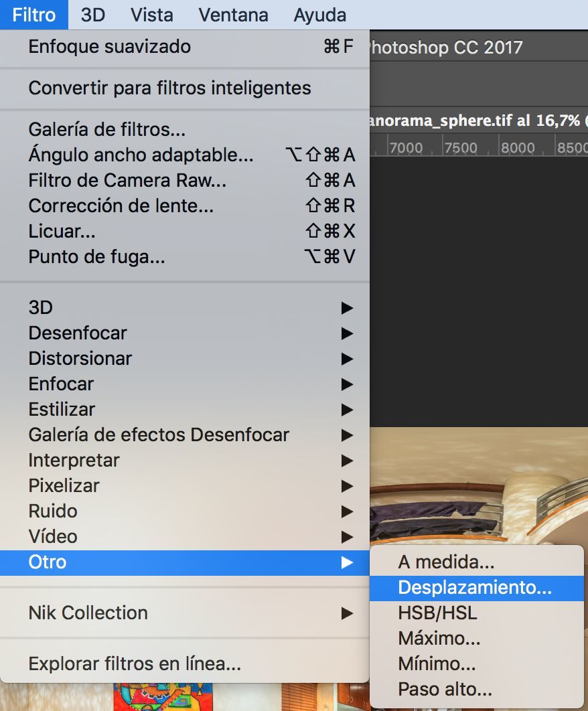Screen dimensions: 588x711
Task: Launch the Licuar filter
Action: pyautogui.click(x=185, y=231)
